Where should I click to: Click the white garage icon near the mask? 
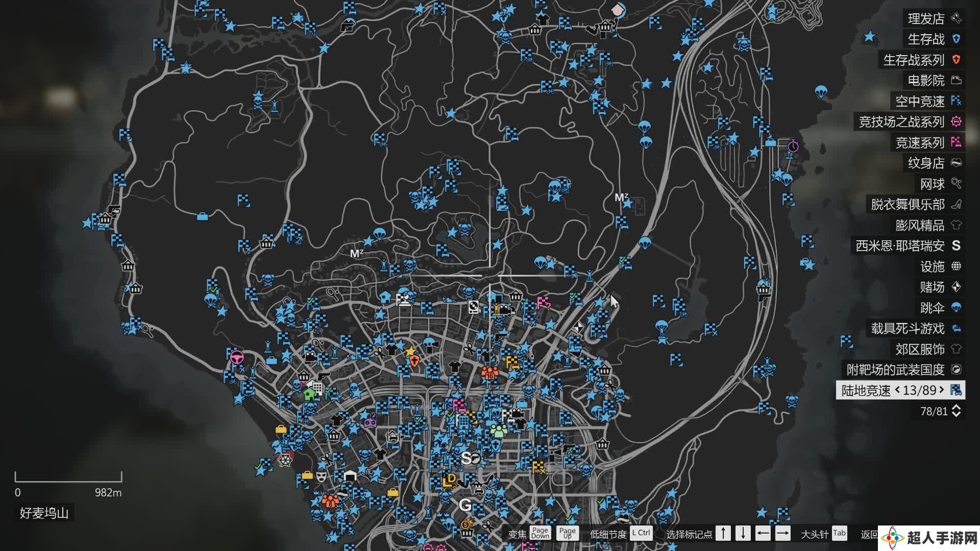pyautogui.click(x=350, y=476)
